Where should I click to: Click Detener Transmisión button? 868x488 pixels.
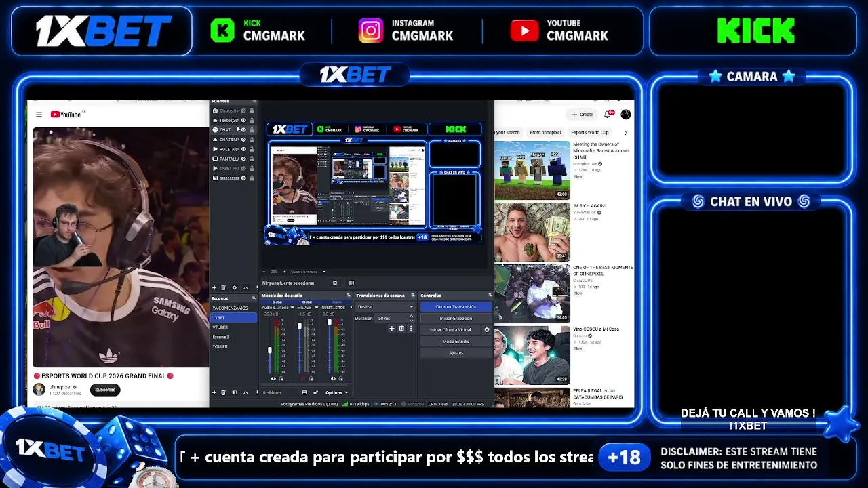point(456,307)
